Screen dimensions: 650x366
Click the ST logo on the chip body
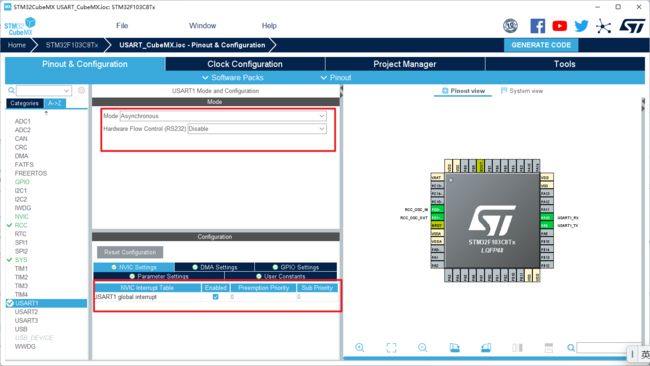(492, 220)
